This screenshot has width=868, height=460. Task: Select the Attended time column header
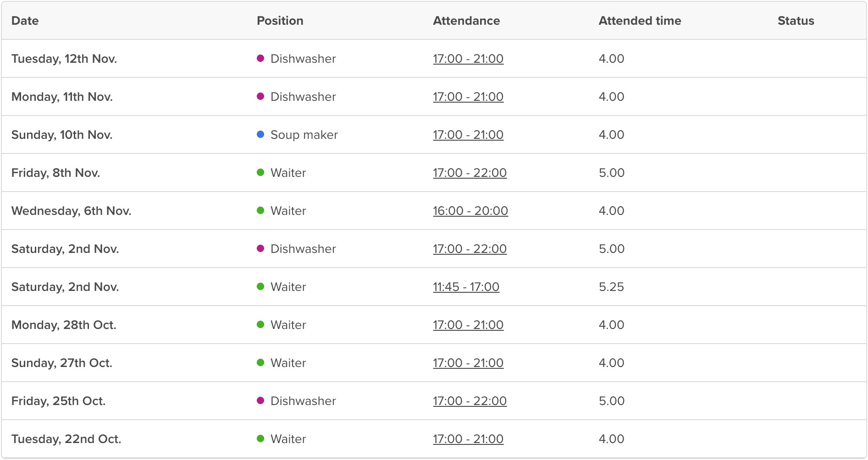640,21
